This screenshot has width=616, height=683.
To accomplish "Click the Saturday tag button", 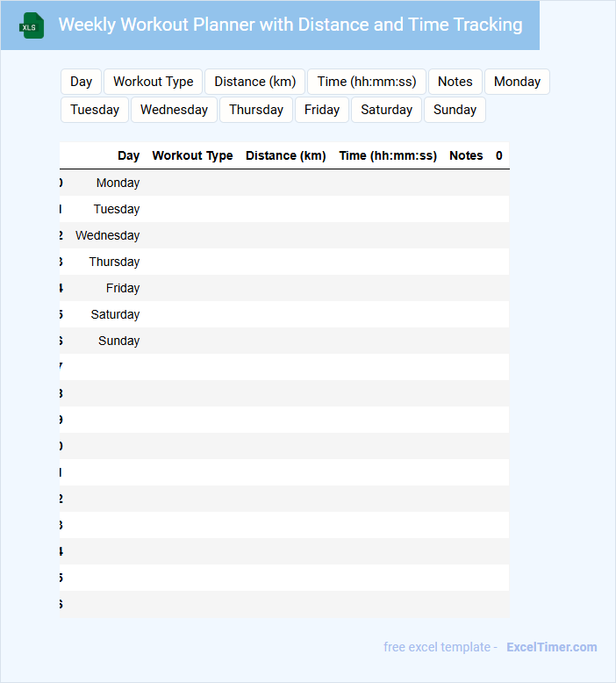I will 387,110.
